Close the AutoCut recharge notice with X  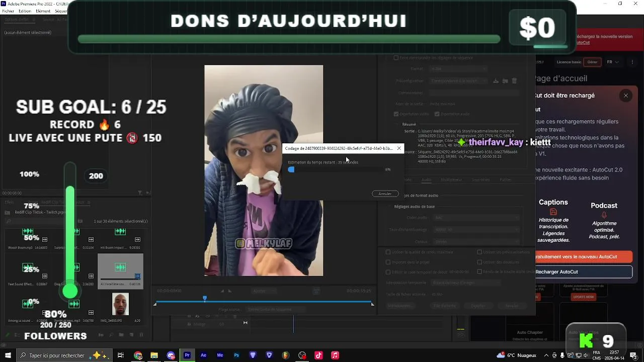coord(625,96)
